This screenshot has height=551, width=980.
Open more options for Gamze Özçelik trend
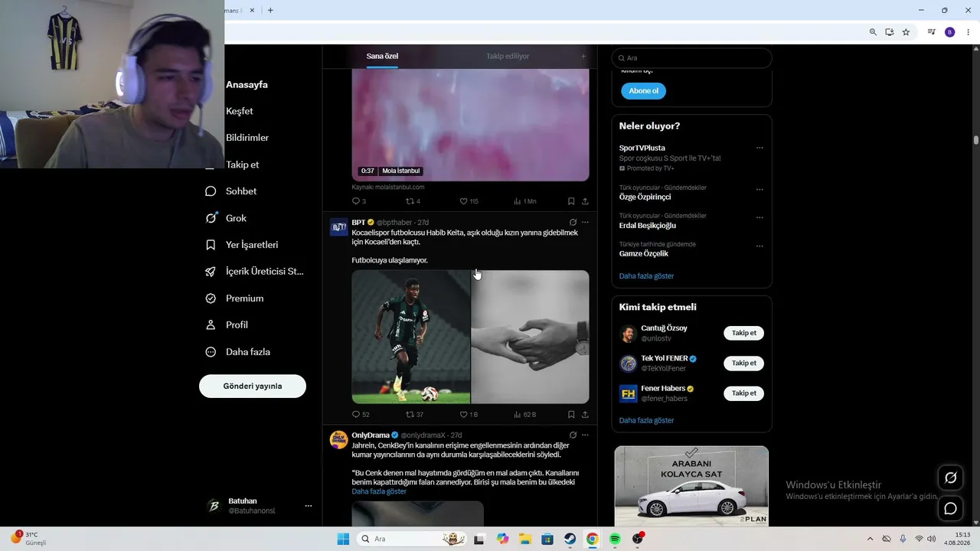click(759, 246)
